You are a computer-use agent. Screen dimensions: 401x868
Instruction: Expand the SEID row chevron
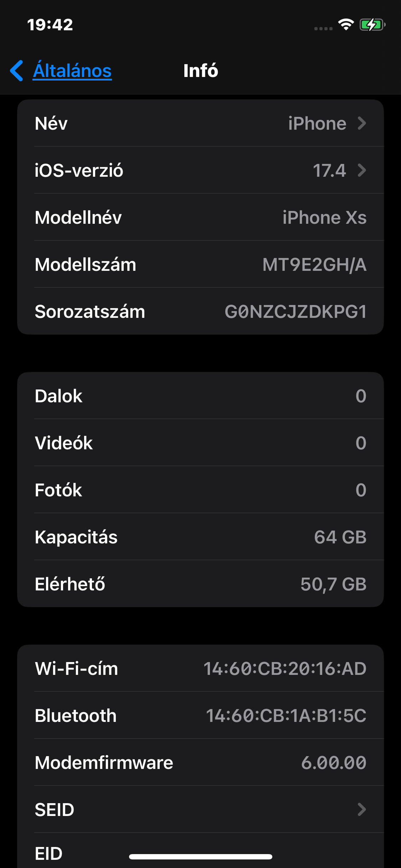click(362, 810)
